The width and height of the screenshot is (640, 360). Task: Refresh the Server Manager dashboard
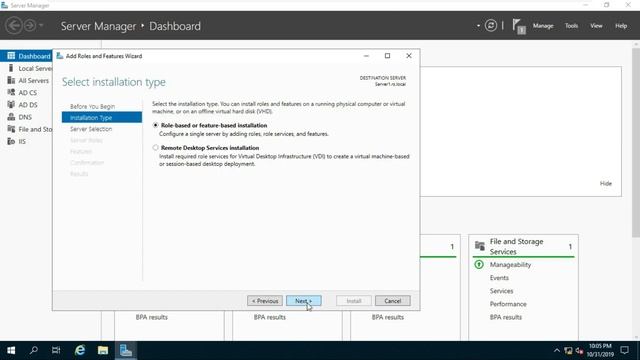coord(491,26)
